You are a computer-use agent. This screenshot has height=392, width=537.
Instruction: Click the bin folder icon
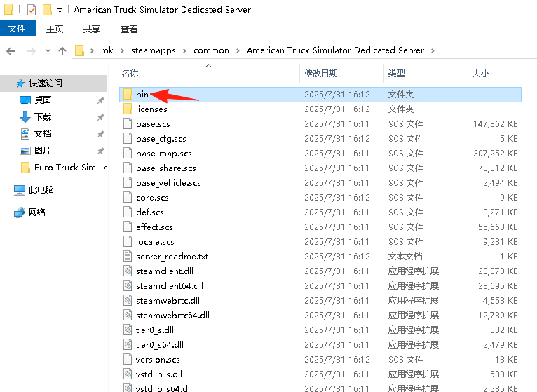128,94
